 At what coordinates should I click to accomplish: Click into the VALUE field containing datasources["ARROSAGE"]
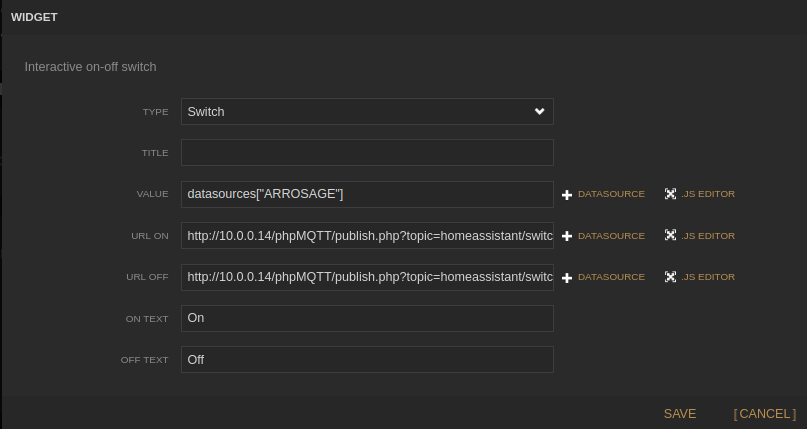[x=367, y=194]
